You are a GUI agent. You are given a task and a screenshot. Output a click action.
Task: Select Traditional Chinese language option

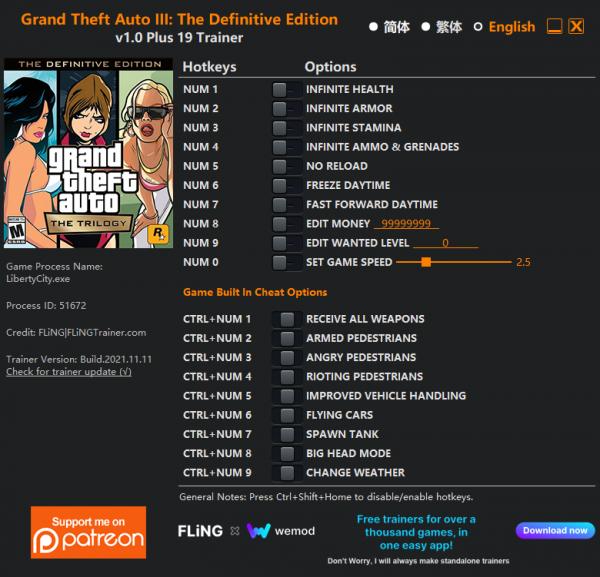(x=442, y=27)
